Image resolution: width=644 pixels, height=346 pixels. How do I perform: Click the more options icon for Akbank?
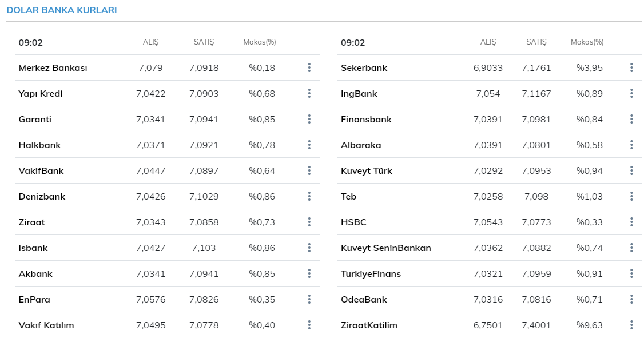309,274
